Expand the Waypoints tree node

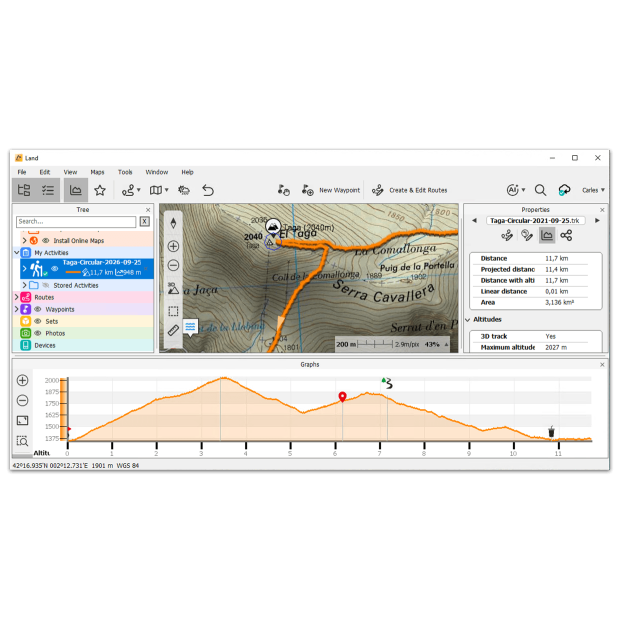pyautogui.click(x=17, y=309)
